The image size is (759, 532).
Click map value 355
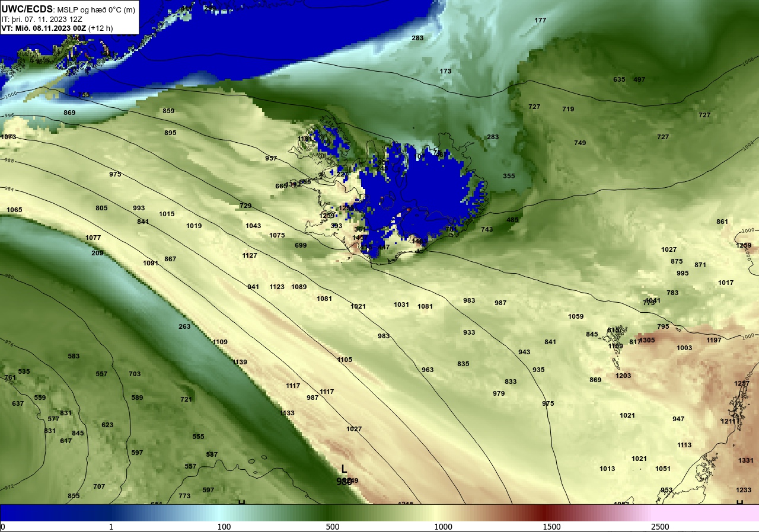click(x=509, y=176)
